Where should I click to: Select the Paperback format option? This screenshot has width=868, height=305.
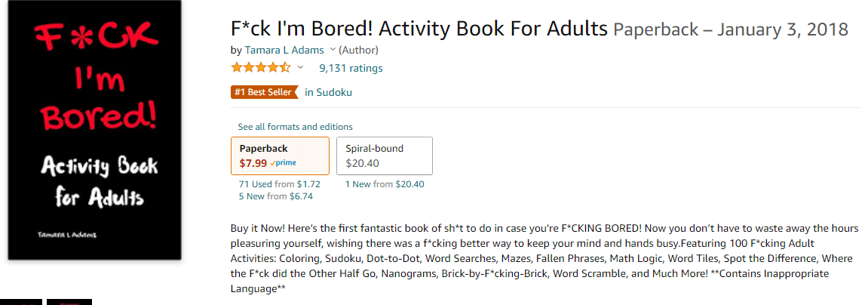tap(280, 156)
